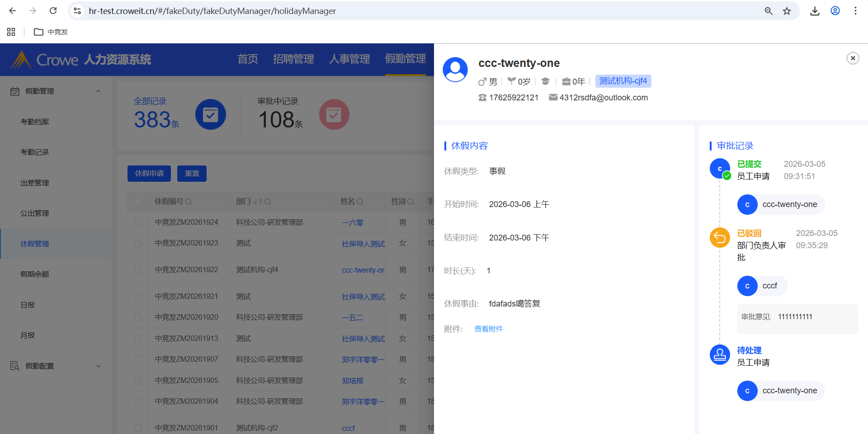Switch to 人事管理 top navigation tab
The image size is (868, 434).
click(349, 59)
